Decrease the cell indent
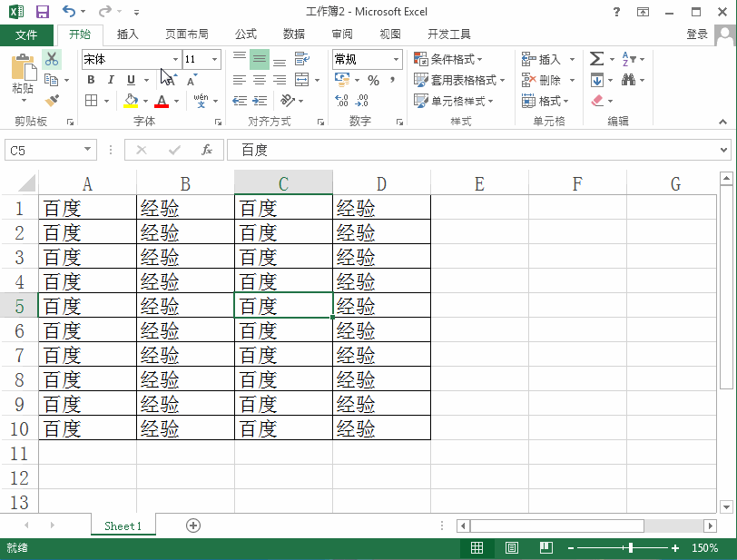Image resolution: width=737 pixels, height=560 pixels. 240,100
